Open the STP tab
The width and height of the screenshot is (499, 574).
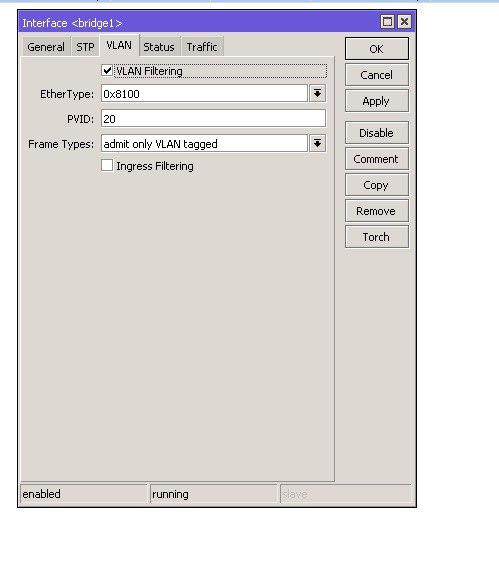pos(85,46)
